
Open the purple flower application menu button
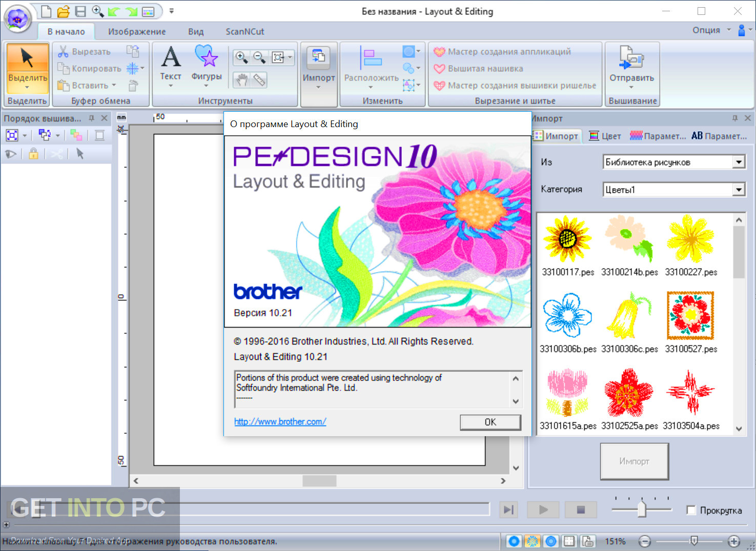click(x=18, y=19)
